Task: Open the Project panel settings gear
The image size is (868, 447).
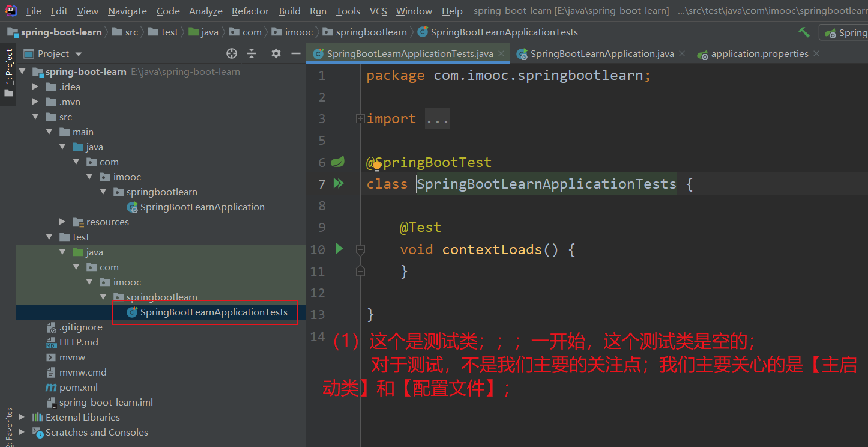Action: pyautogui.click(x=275, y=53)
